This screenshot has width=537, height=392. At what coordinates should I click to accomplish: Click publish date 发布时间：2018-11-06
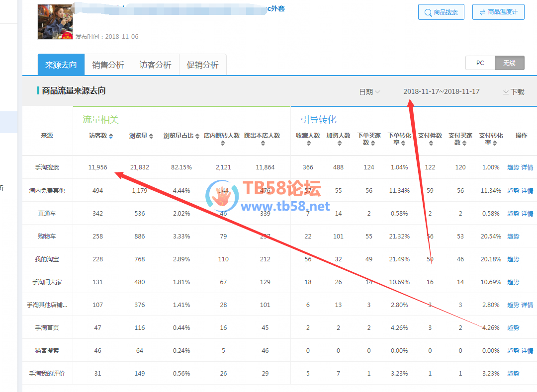(107, 37)
